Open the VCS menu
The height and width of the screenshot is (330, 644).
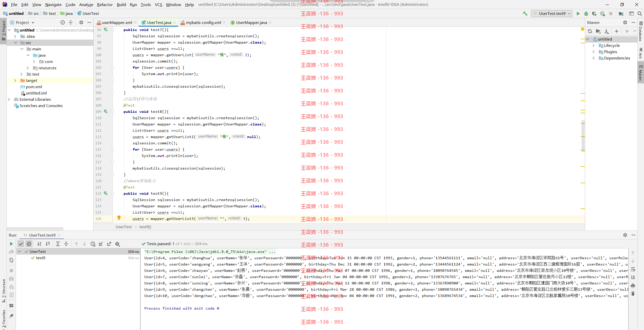click(x=158, y=5)
